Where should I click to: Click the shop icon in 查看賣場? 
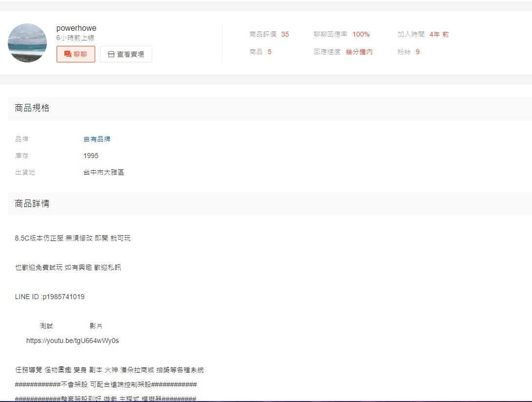[x=111, y=54]
